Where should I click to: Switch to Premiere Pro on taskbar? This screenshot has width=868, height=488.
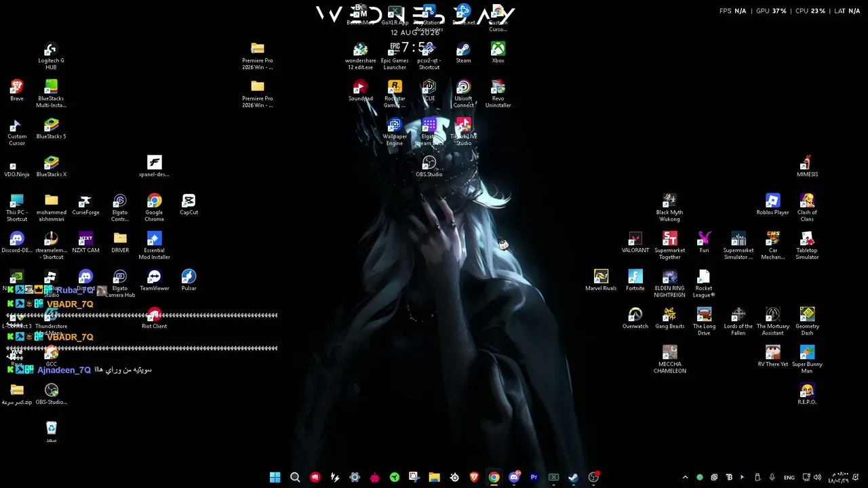point(534,477)
